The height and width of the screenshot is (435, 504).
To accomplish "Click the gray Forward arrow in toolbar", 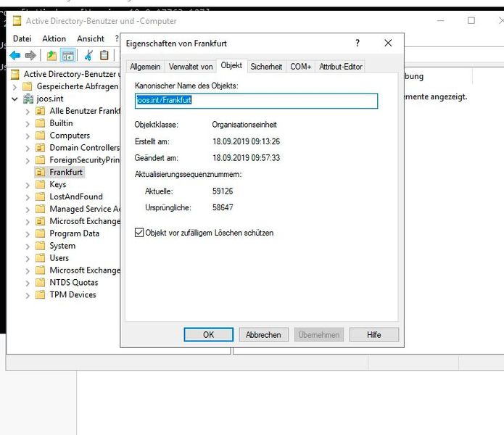I will pos(30,55).
